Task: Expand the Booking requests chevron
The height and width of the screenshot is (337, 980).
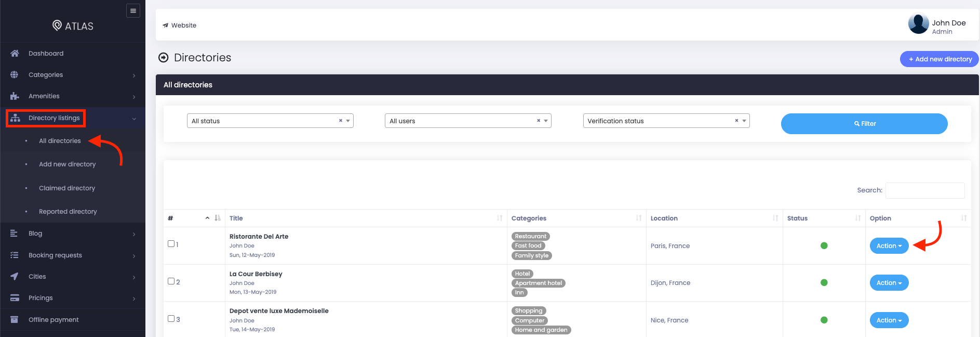Action: click(x=134, y=256)
